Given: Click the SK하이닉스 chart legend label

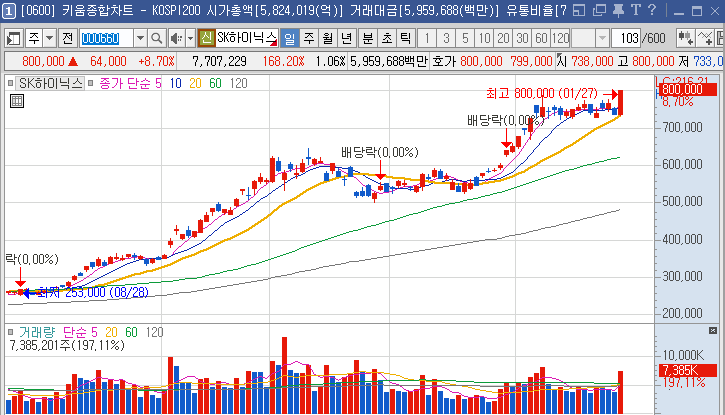Looking at the screenshot, I should click(49, 83).
